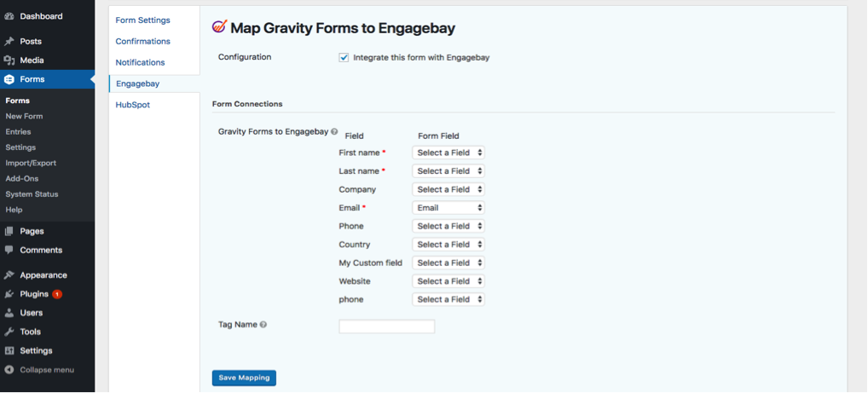Image resolution: width=868 pixels, height=393 pixels.
Task: Switch to the HubSpot tab
Action: point(133,105)
